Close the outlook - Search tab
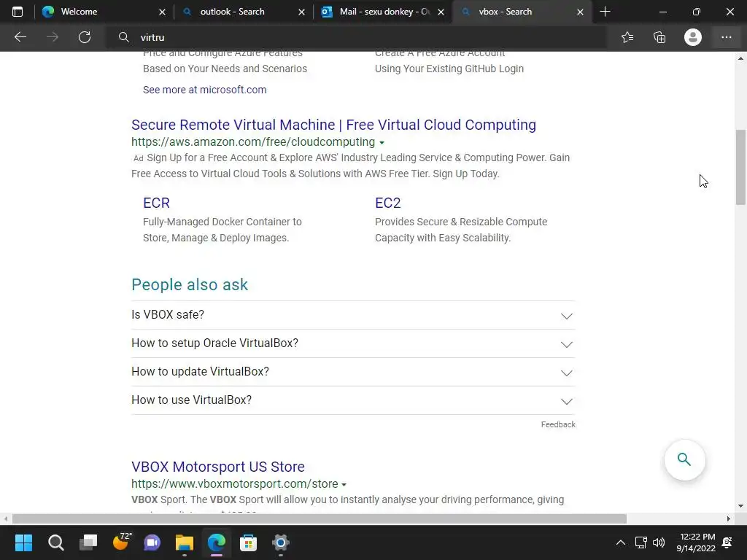The width and height of the screenshot is (747, 560). 301,12
